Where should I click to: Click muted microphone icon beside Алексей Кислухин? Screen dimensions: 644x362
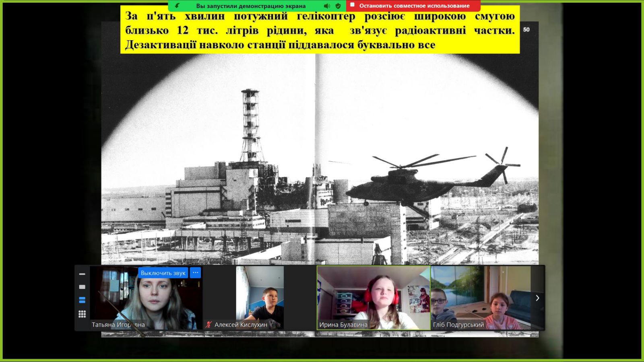coord(208,325)
